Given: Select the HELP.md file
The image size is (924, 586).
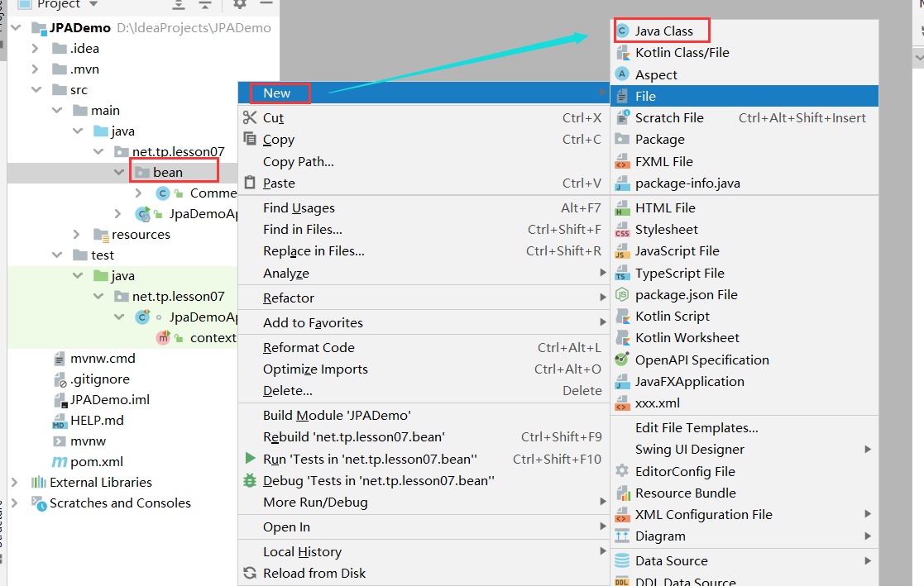Looking at the screenshot, I should [x=97, y=421].
